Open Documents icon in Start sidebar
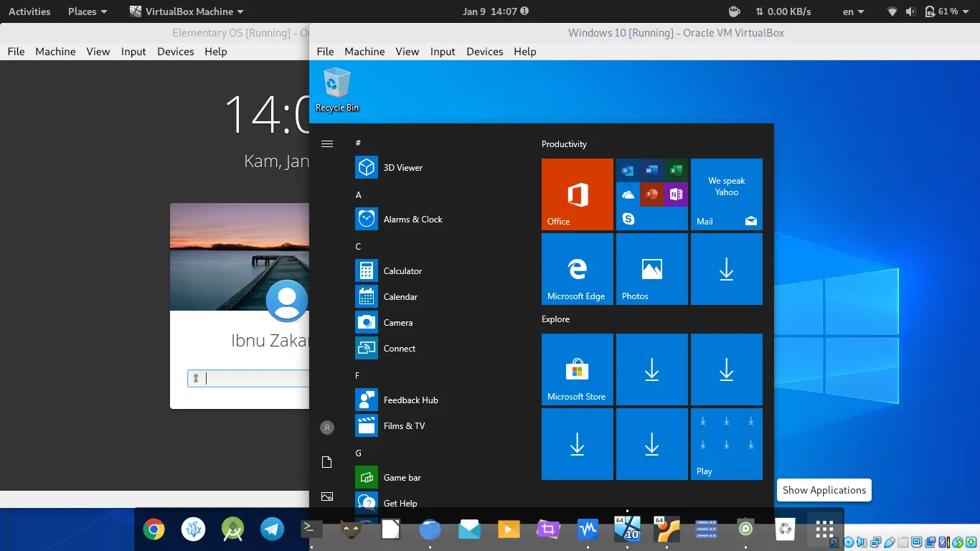The width and height of the screenshot is (980, 551). [x=327, y=462]
